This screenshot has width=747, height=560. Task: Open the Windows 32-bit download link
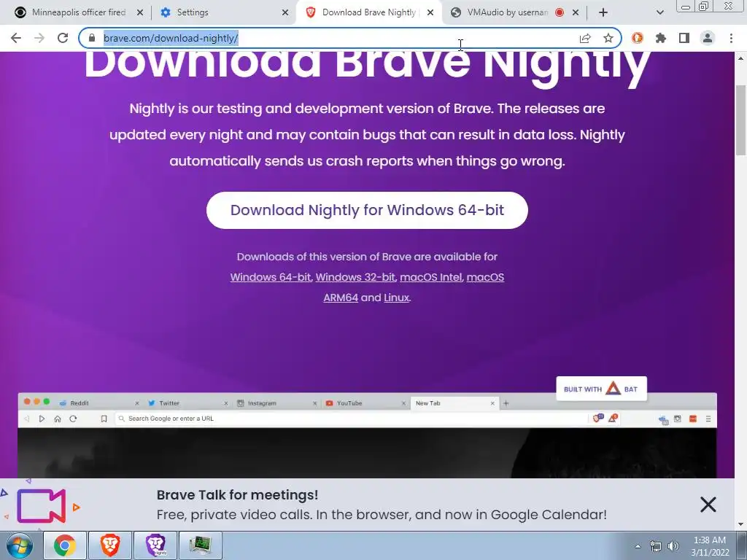click(355, 277)
